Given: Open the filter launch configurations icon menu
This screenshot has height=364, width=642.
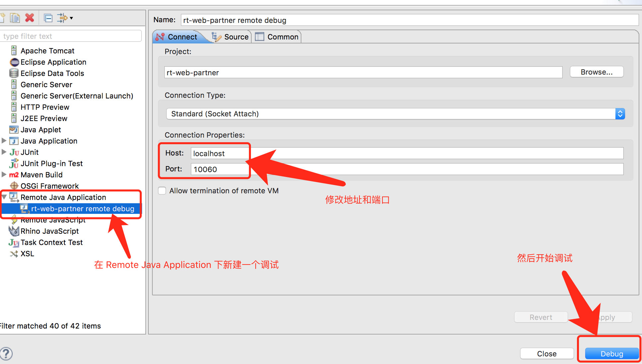Looking at the screenshot, I should click(65, 18).
